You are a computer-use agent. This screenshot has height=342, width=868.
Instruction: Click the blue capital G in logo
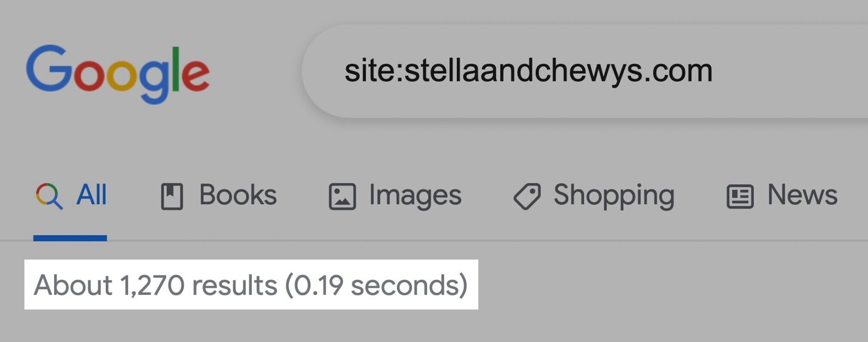click(x=49, y=68)
